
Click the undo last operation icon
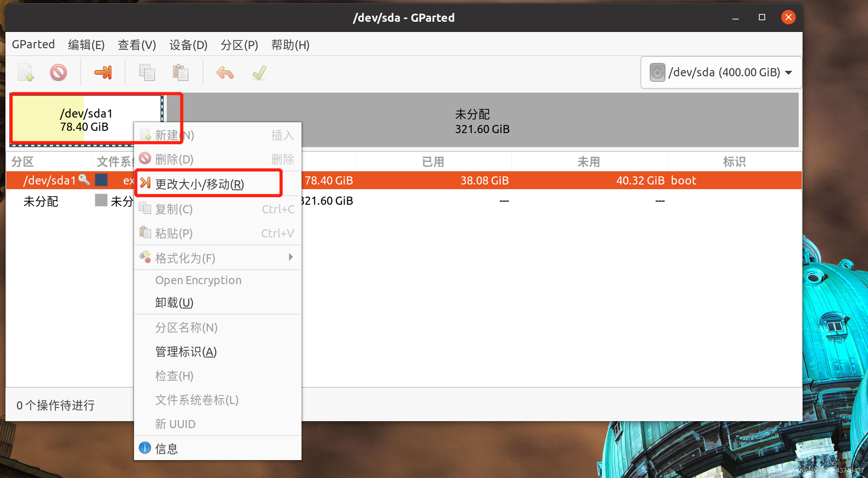(x=225, y=72)
